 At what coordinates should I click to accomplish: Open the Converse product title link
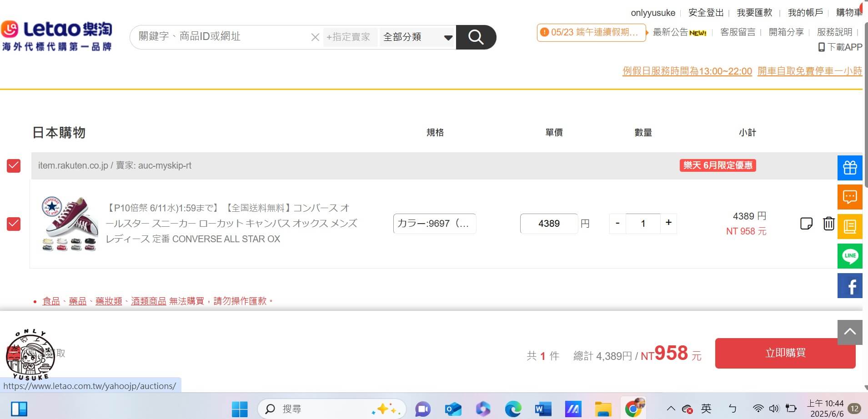pyautogui.click(x=231, y=224)
